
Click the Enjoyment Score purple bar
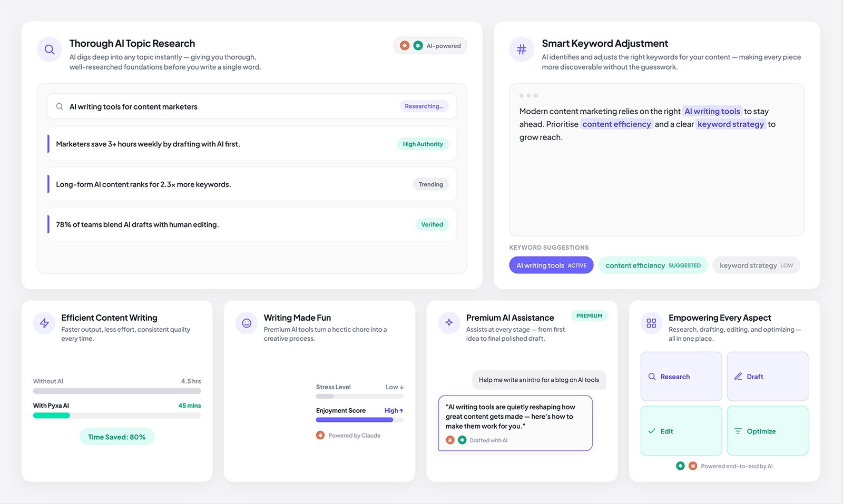(355, 420)
